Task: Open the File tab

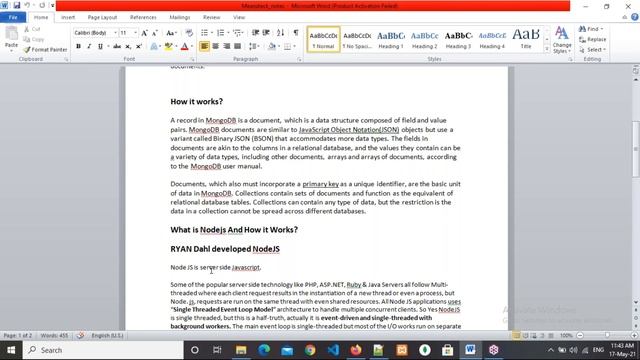Action: click(13, 17)
